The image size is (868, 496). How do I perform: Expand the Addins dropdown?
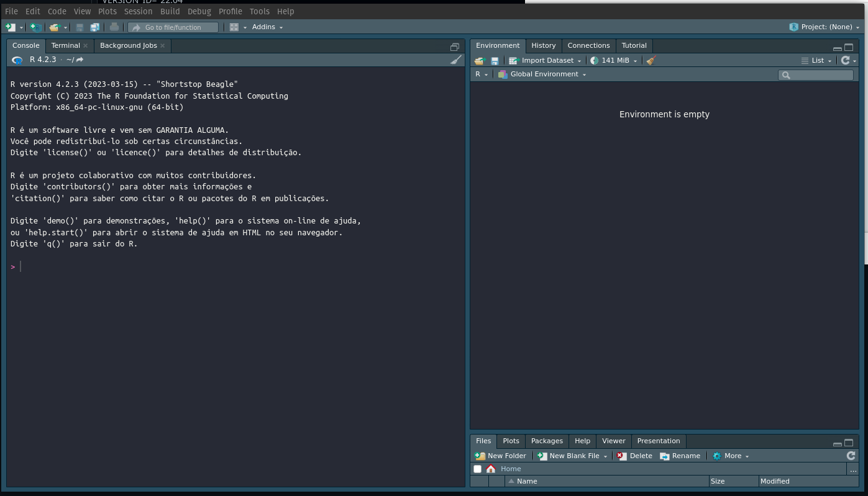(267, 27)
